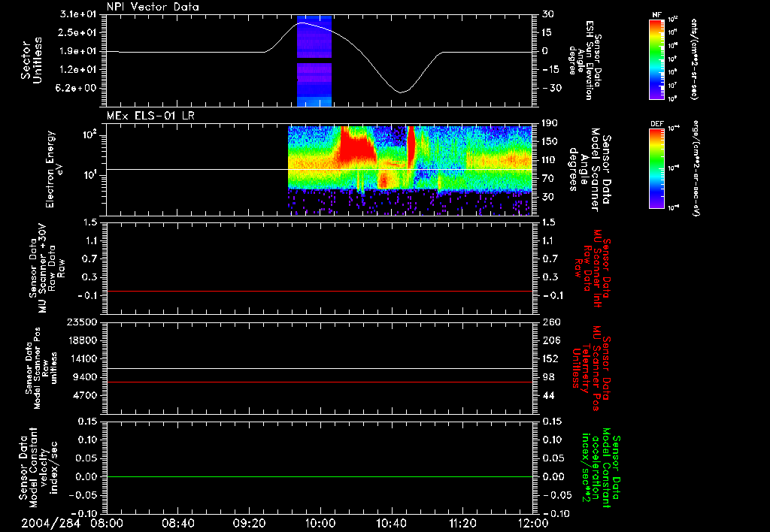The height and width of the screenshot is (532, 770).
Task: Click the 150 scanner angle tick label
Action: 551,141
